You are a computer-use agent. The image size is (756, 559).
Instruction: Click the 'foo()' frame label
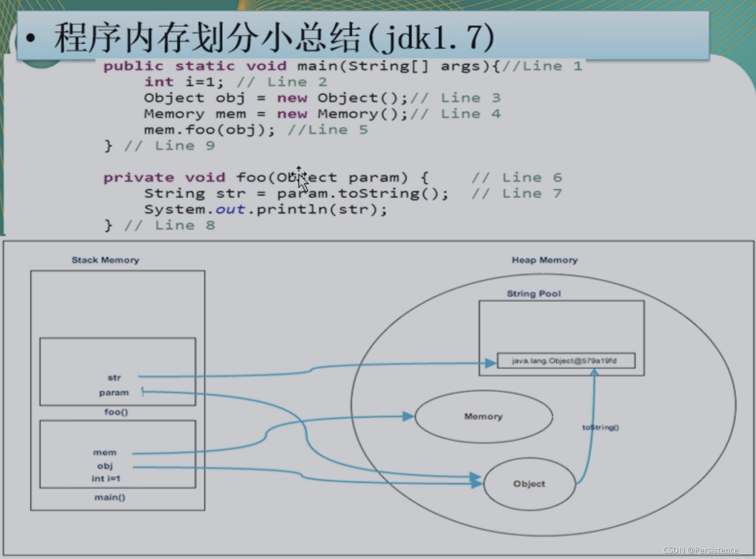[116, 412]
